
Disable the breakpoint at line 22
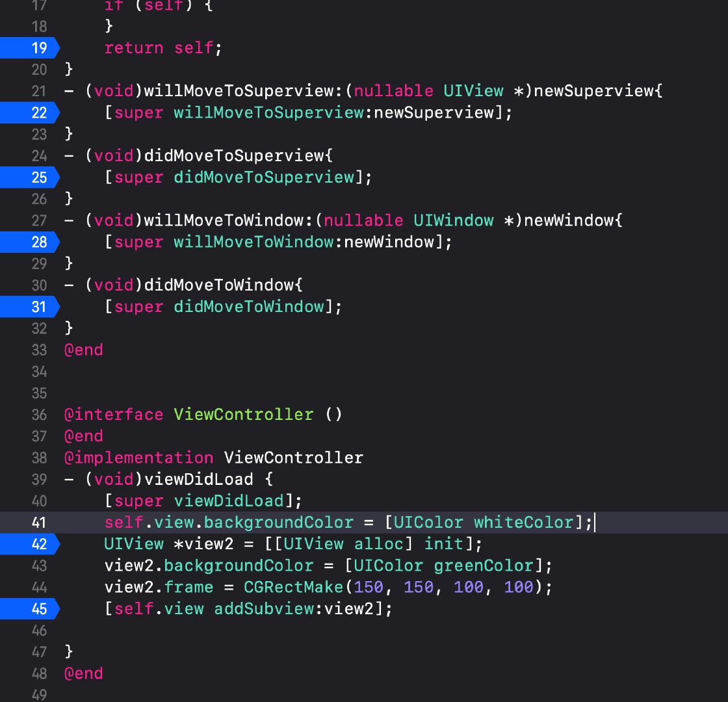30,112
